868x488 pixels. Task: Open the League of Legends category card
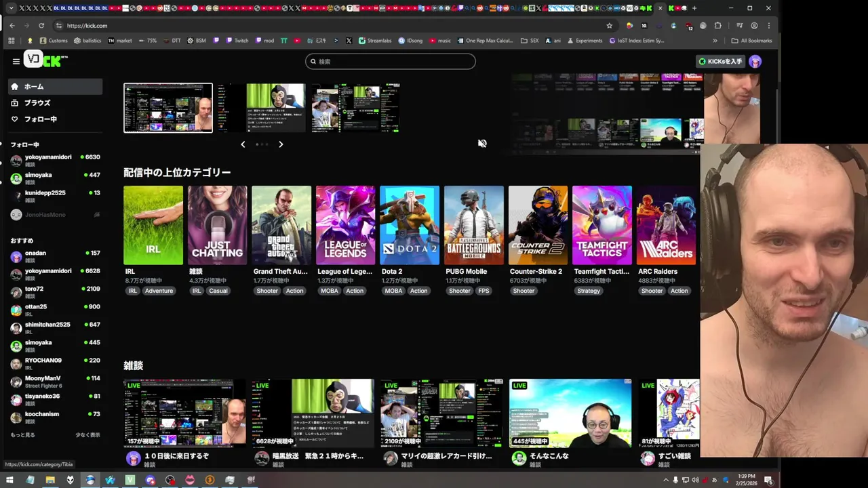(x=345, y=225)
